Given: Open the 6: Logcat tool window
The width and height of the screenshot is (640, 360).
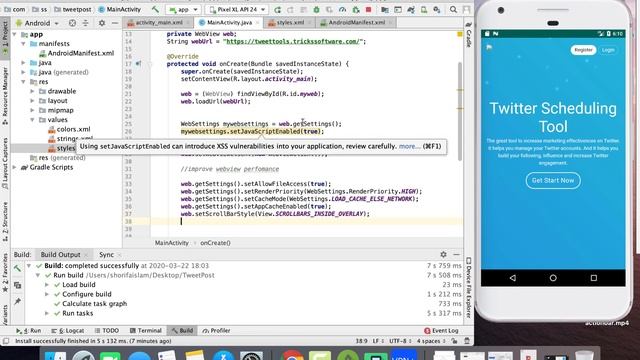Looking at the screenshot, I should pyautogui.click(x=68, y=331).
